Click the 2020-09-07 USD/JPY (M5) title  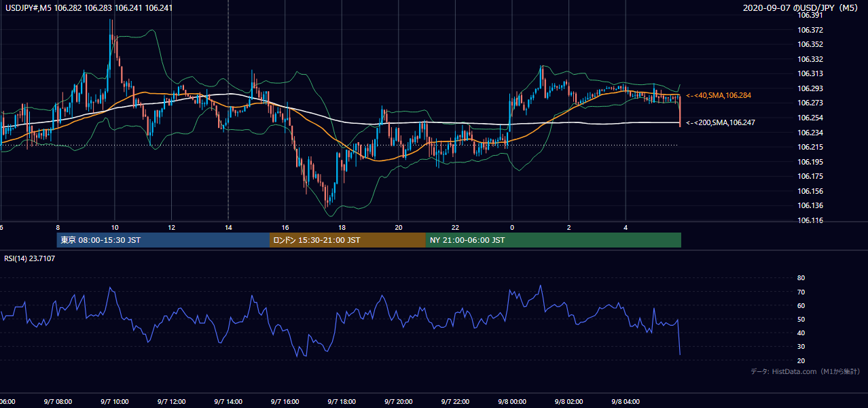point(801,8)
